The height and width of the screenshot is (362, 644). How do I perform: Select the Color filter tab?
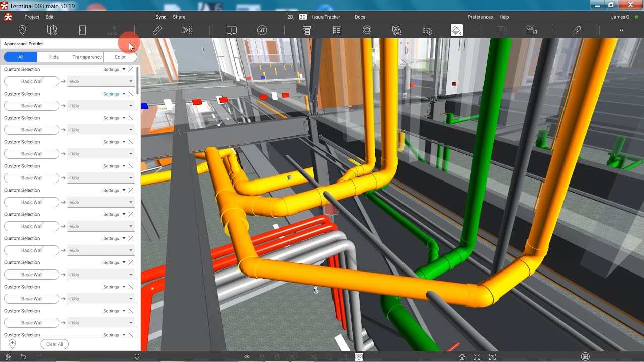coord(120,57)
